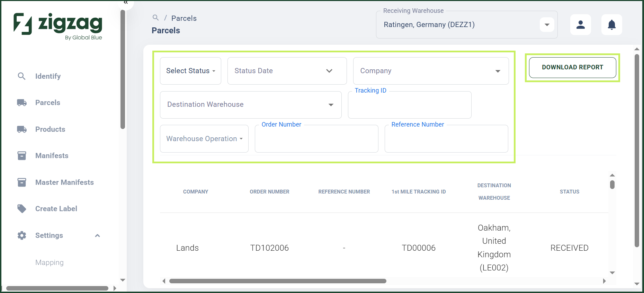This screenshot has height=293, width=644.
Task: Click the sidebar horizontal scroll right arrow
Action: click(115, 288)
